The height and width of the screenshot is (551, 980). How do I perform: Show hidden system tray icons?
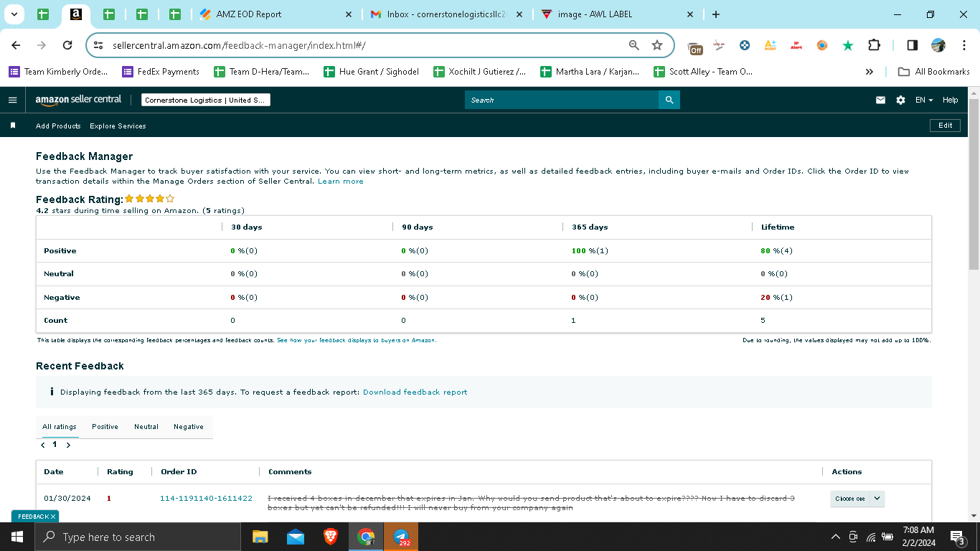[835, 537]
